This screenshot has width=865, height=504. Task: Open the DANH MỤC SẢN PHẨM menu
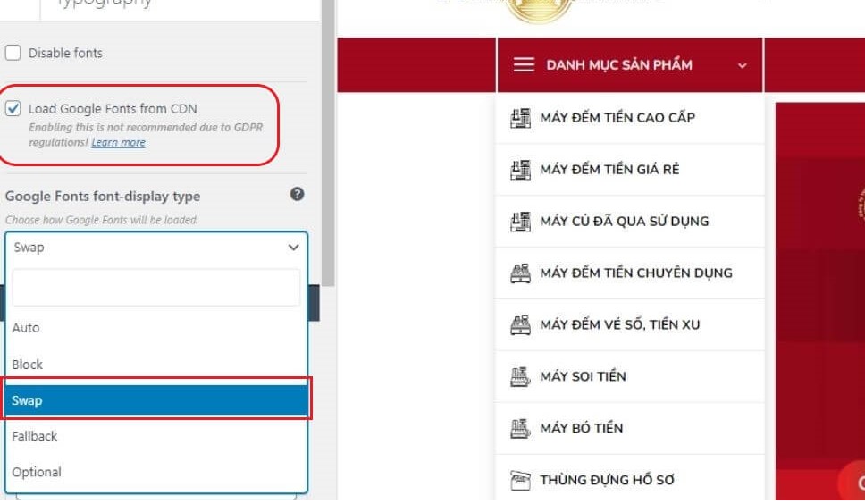pyautogui.click(x=619, y=64)
